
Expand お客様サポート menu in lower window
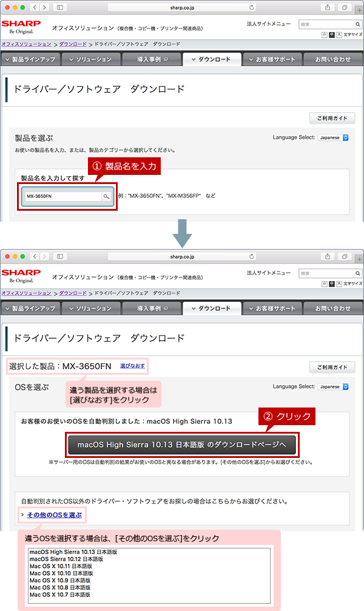[x=272, y=308]
